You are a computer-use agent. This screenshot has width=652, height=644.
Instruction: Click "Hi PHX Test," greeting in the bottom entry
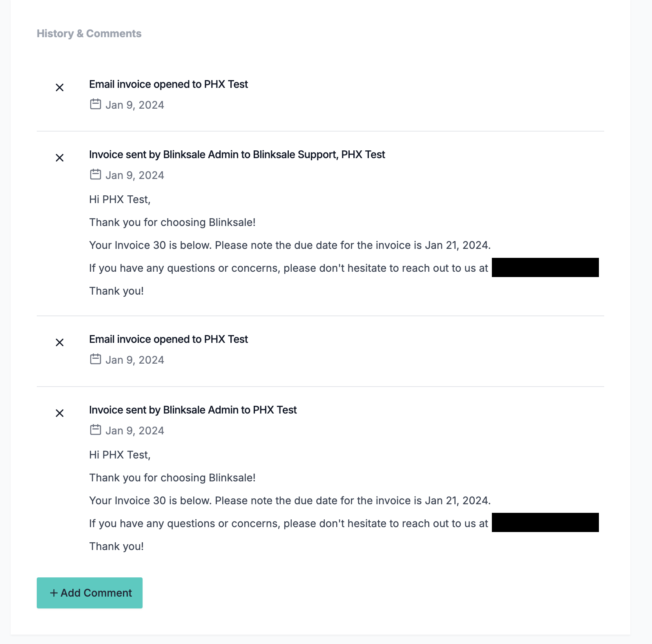[120, 455]
